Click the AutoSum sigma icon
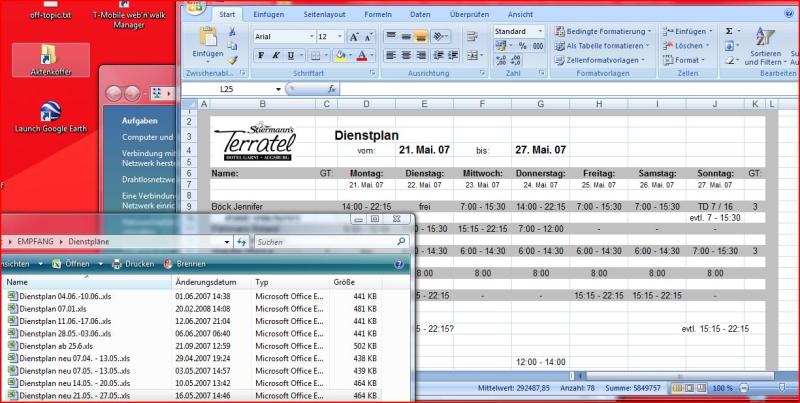Image resolution: width=800 pixels, height=403 pixels. (x=728, y=32)
